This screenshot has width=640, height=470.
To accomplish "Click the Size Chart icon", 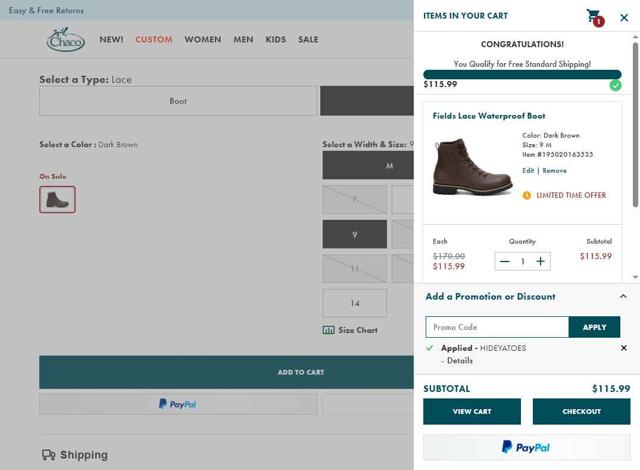I will (x=328, y=330).
